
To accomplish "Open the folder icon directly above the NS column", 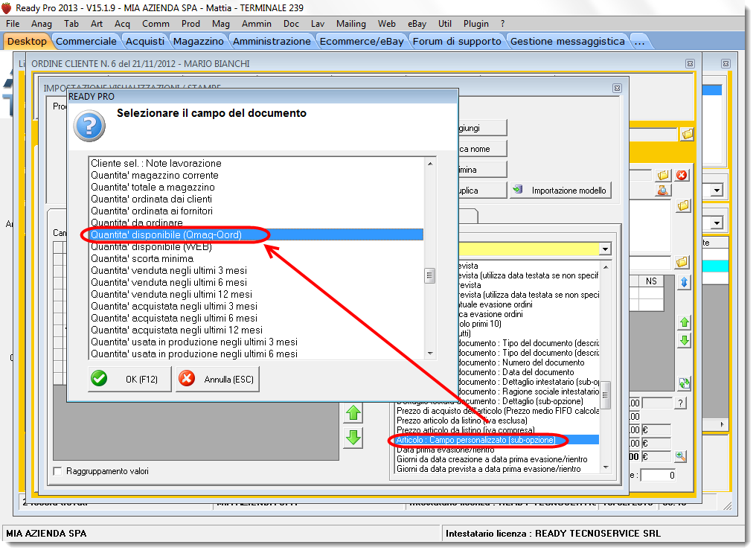I will (x=682, y=262).
